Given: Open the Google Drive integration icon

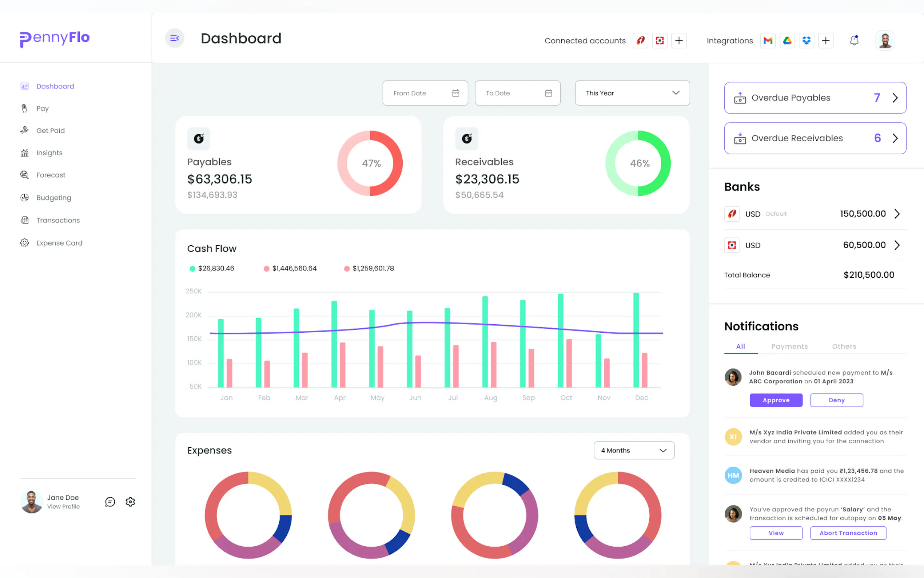Looking at the screenshot, I should (787, 40).
